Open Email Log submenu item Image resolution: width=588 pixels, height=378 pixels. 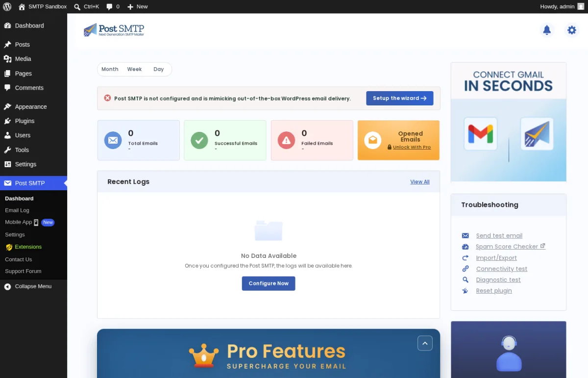point(17,210)
